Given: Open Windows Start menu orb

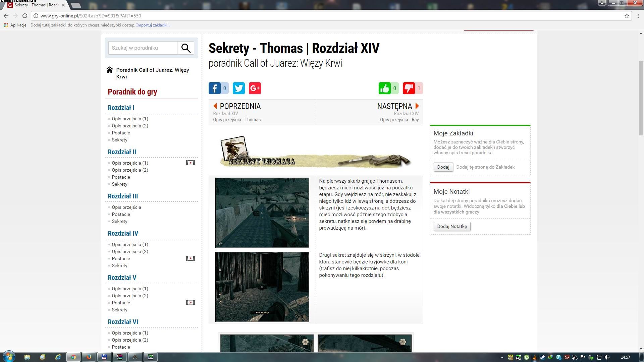Looking at the screenshot, I should [x=9, y=357].
